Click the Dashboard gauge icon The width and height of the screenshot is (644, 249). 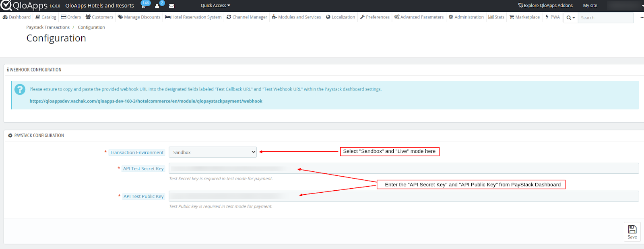click(x=5, y=17)
